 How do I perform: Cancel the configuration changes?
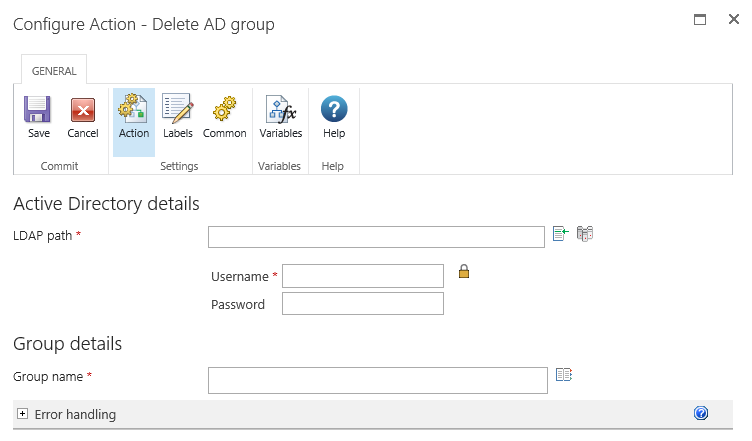[x=83, y=118]
